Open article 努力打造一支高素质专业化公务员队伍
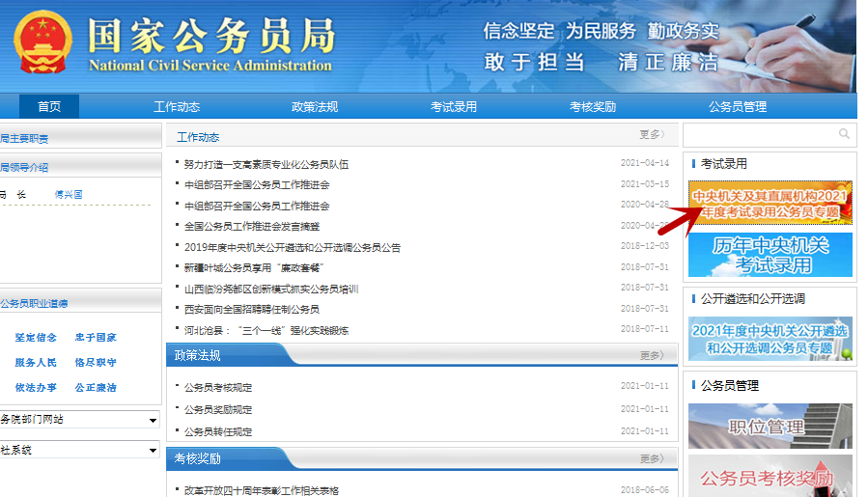Image resolution: width=868 pixels, height=497 pixels. pyautogui.click(x=266, y=164)
